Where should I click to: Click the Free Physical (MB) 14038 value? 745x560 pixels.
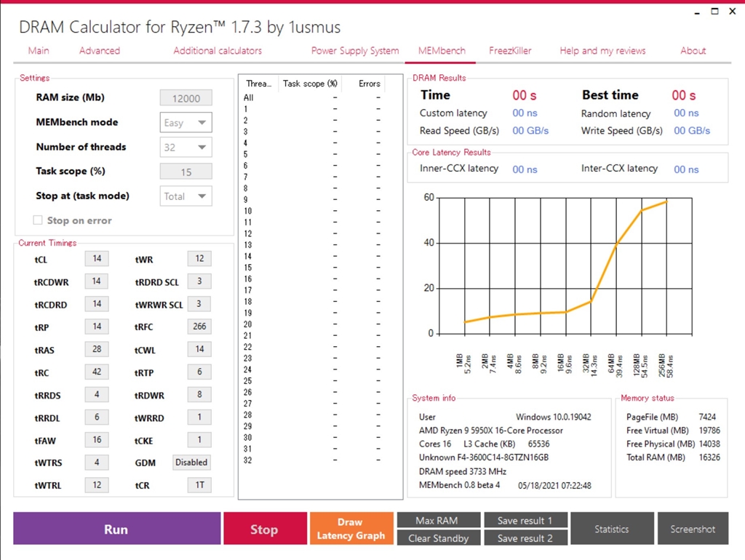point(709,444)
